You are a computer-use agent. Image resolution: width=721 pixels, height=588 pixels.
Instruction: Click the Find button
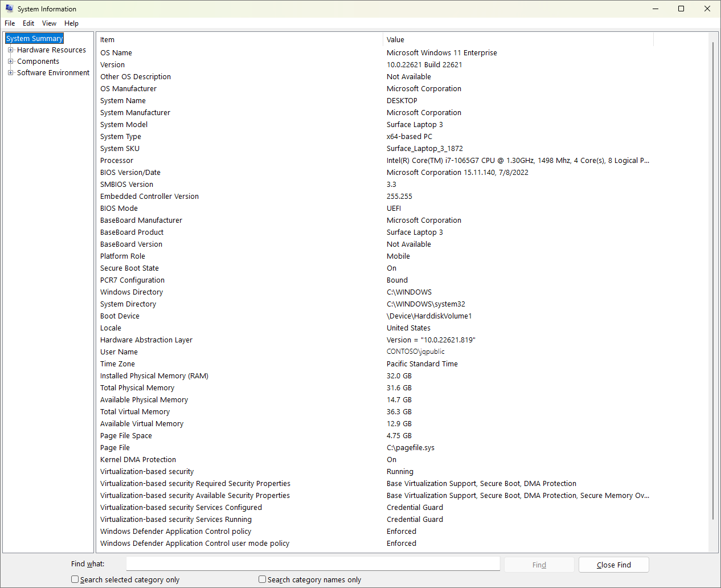tap(539, 565)
